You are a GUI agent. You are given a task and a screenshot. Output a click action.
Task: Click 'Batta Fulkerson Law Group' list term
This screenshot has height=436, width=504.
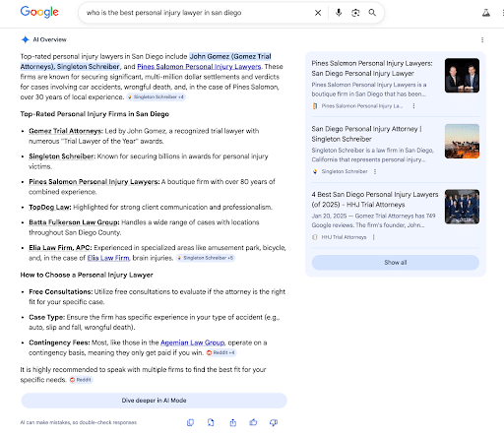(74, 222)
